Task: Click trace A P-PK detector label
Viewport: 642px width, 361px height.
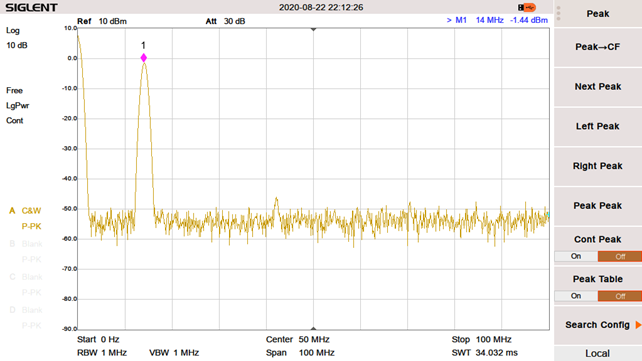Action: tap(32, 226)
